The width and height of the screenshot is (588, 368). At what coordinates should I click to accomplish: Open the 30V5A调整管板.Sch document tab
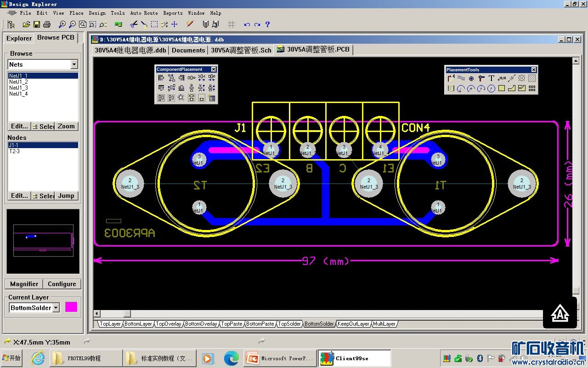click(x=241, y=50)
